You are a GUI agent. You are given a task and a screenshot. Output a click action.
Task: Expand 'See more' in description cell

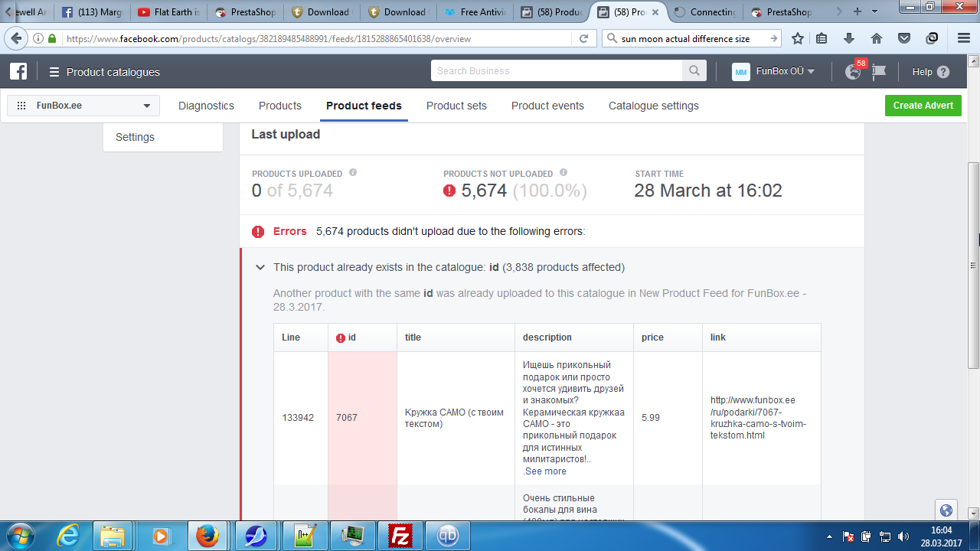[x=546, y=471]
